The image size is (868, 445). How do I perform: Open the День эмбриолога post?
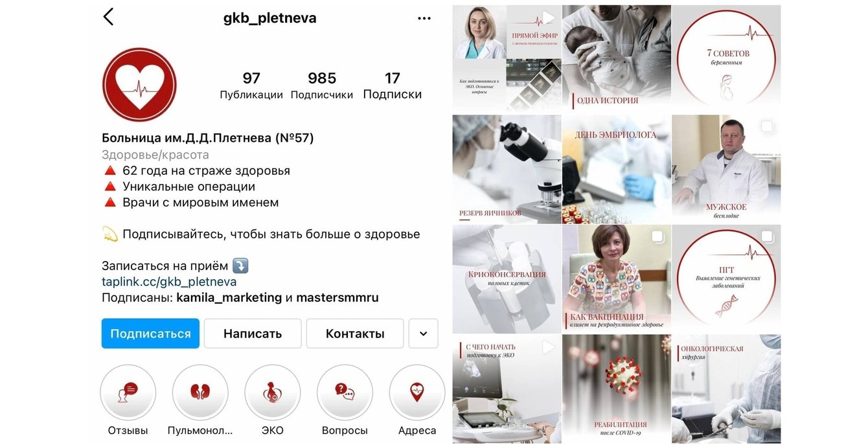(x=616, y=169)
